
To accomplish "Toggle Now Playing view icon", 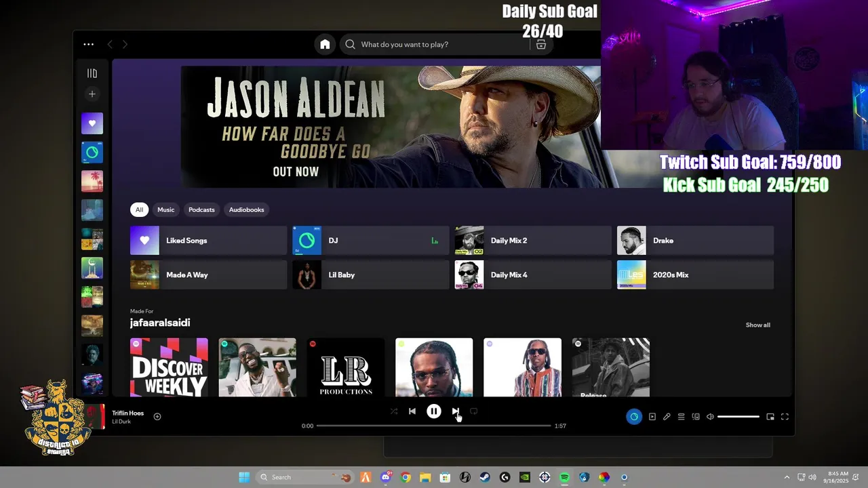I will click(652, 417).
